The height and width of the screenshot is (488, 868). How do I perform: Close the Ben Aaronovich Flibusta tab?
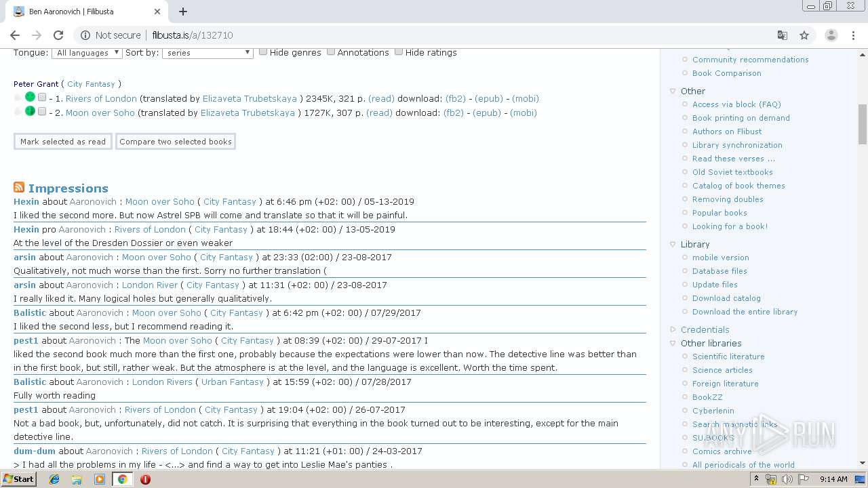coord(157,12)
